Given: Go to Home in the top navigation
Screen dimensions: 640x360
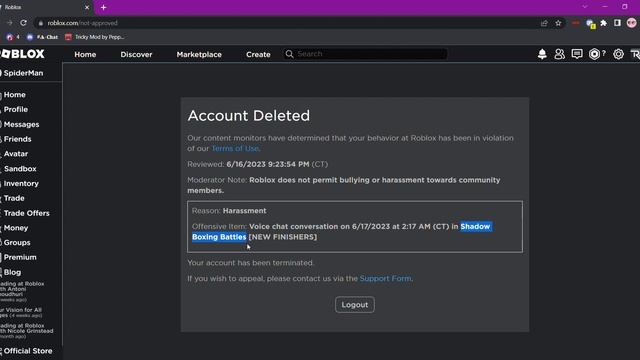Looking at the screenshot, I should (x=85, y=54).
